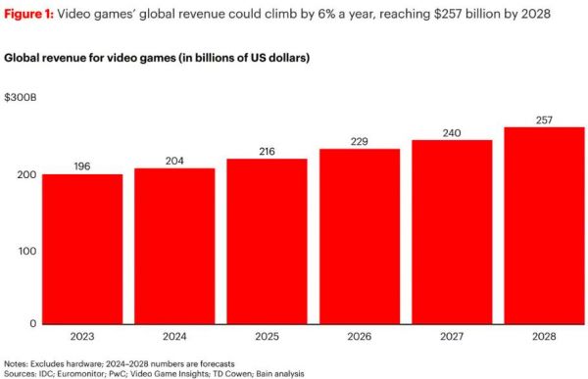This screenshot has width=588, height=379.
Task: Click the 2028 revenue bar
Action: 545,225
